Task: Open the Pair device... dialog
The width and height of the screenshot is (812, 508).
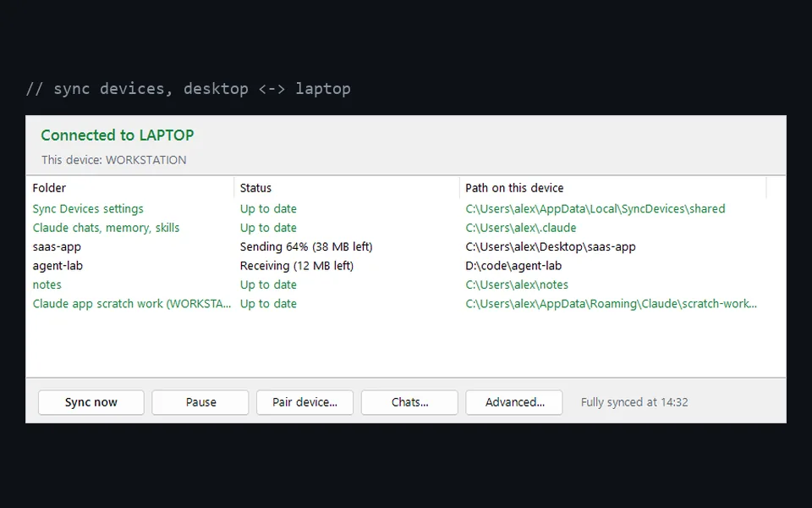Action: coord(305,402)
